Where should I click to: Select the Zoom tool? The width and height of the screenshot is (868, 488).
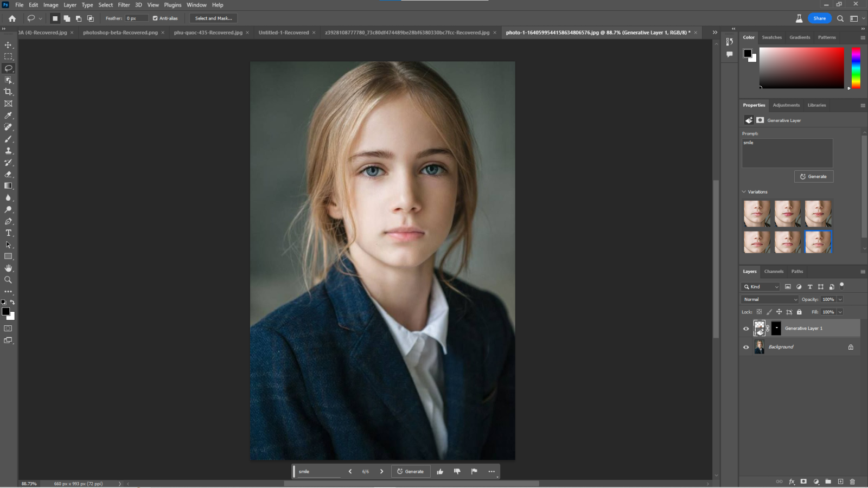tap(8, 280)
